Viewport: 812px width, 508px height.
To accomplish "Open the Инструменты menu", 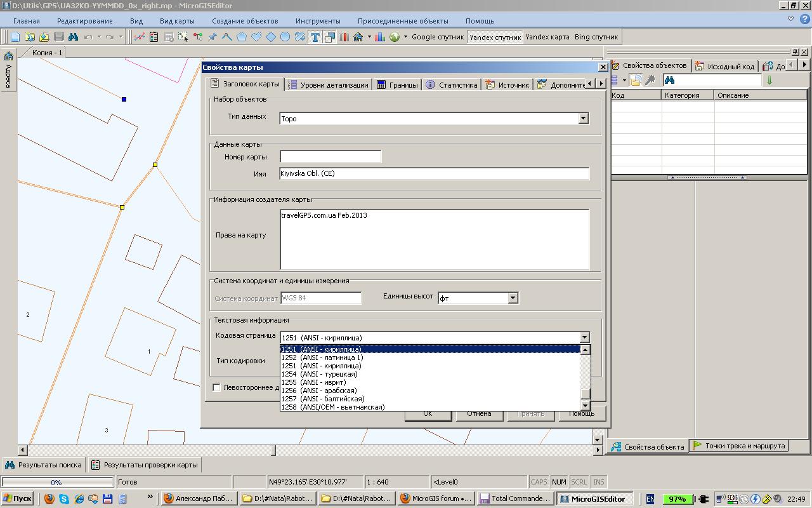I will click(317, 21).
